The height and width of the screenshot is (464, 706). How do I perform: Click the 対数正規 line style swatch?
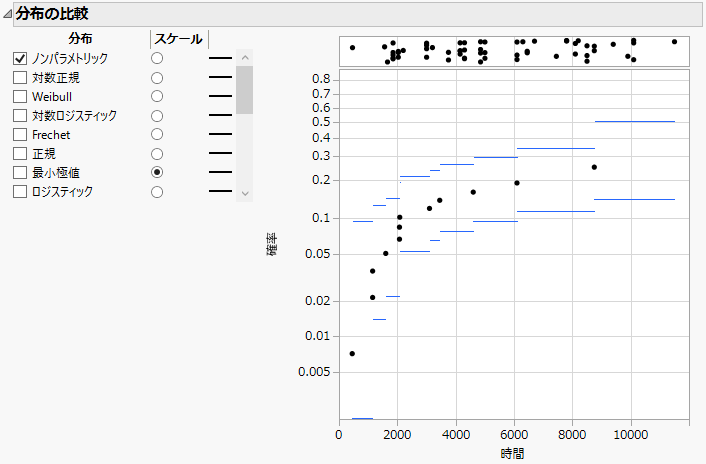220,77
